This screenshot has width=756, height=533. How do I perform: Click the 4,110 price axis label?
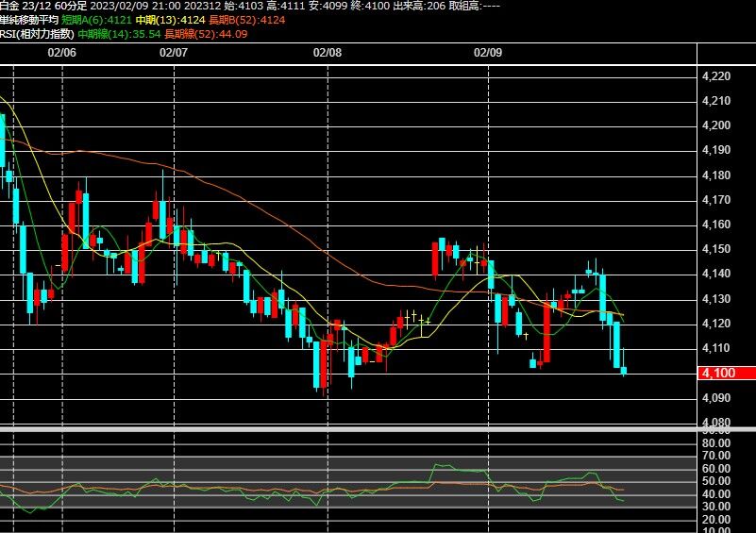pyautogui.click(x=716, y=348)
